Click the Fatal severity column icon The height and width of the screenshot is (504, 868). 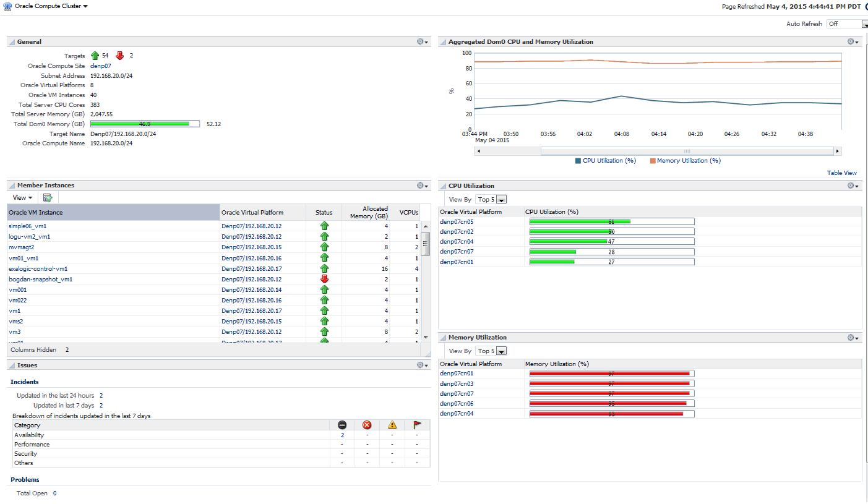[342, 425]
